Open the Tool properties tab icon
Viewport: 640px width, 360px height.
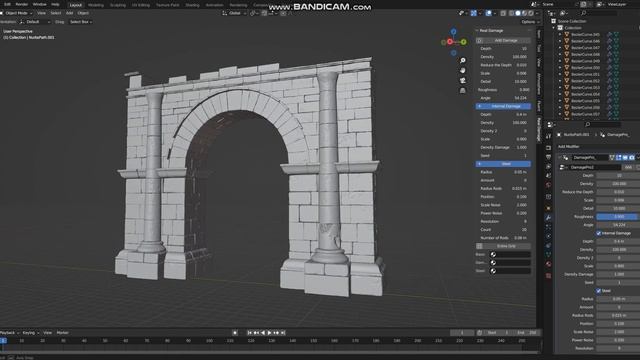[548, 137]
